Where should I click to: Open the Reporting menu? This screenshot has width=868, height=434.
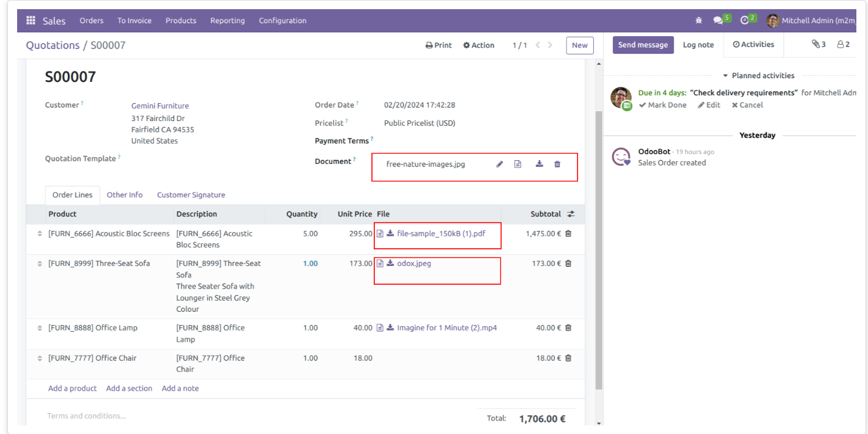(x=227, y=20)
